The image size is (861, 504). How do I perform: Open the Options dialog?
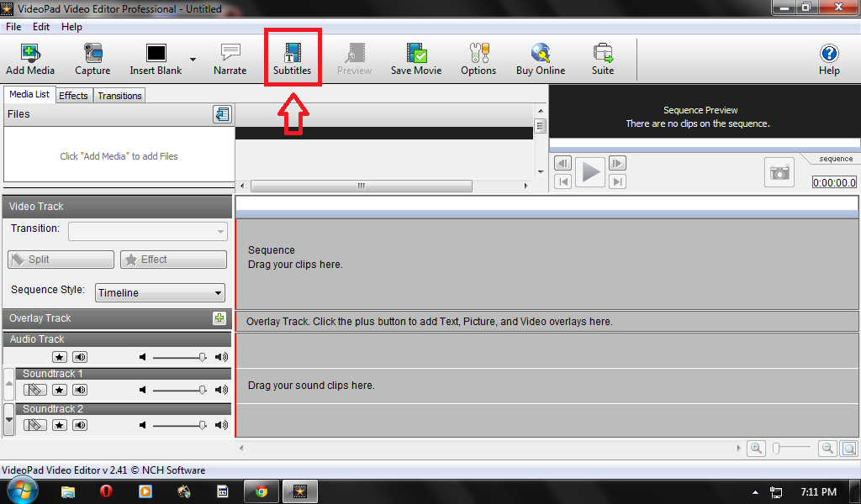point(478,60)
